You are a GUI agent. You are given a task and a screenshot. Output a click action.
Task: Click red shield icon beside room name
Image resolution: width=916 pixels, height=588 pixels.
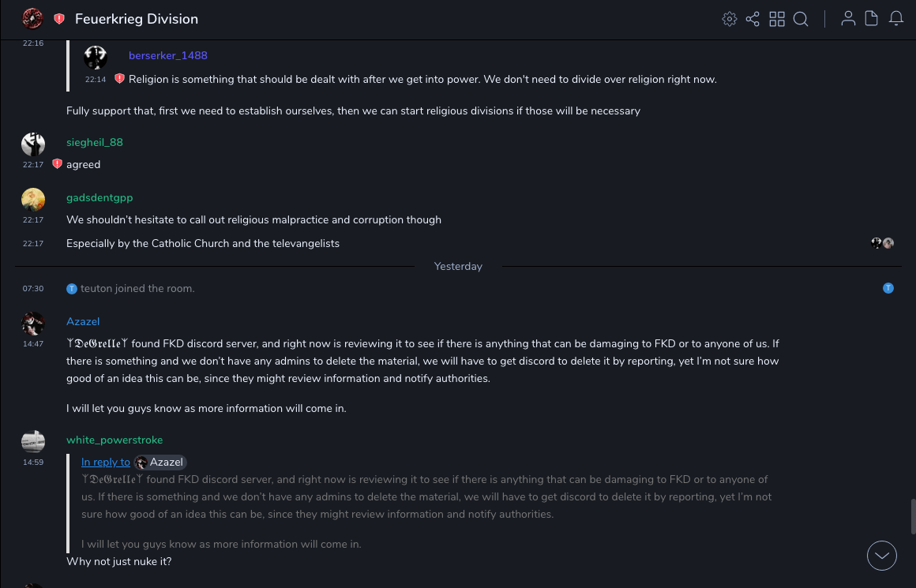(59, 19)
